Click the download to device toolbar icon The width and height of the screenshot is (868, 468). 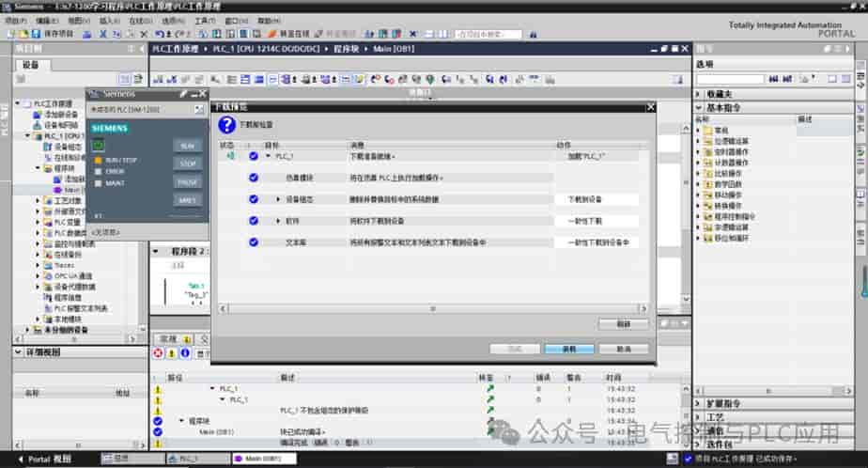coord(217,35)
